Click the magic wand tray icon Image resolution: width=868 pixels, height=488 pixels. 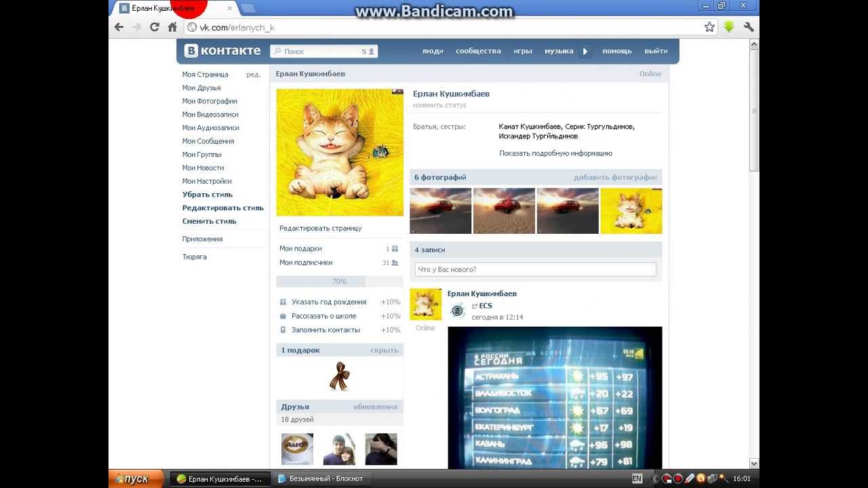723,479
